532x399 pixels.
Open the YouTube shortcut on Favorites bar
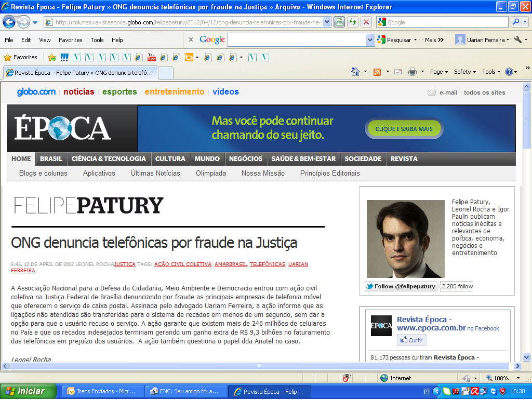click(x=152, y=57)
